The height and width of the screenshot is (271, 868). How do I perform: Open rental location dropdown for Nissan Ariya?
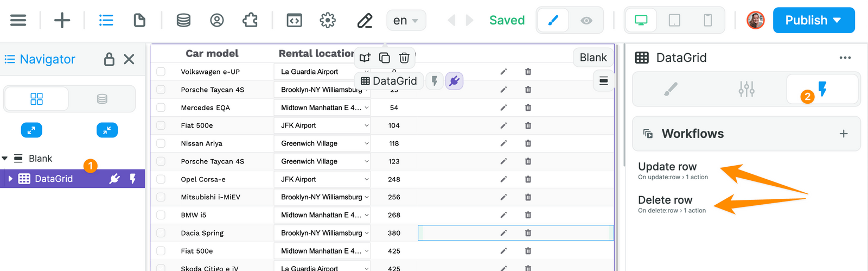[322, 143]
